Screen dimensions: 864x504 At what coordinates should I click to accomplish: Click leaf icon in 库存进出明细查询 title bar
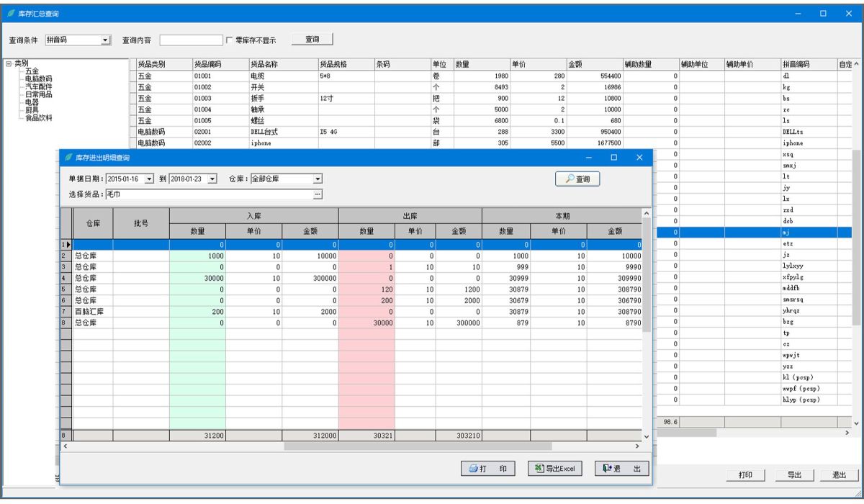point(68,157)
